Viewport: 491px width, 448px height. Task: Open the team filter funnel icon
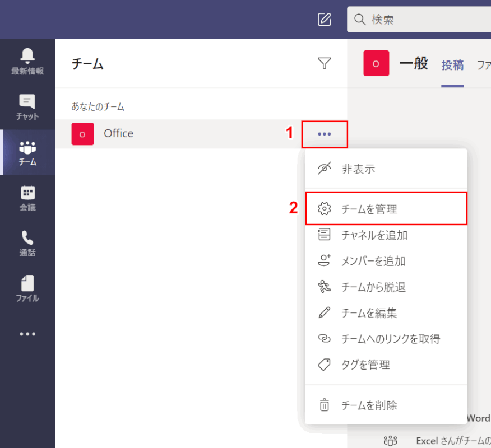click(x=325, y=63)
